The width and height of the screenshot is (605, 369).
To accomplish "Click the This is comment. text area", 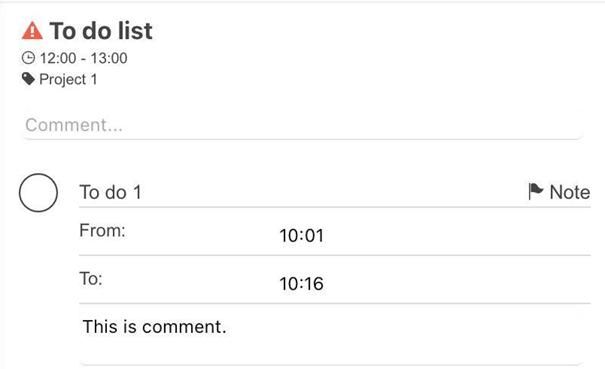I will pos(331,335).
